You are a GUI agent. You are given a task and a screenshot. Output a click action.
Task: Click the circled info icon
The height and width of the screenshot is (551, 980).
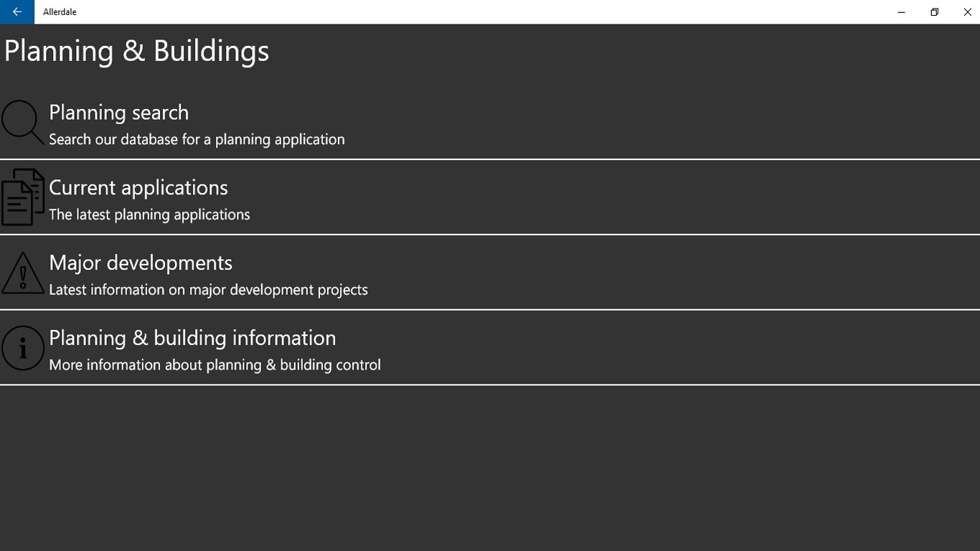coord(22,348)
